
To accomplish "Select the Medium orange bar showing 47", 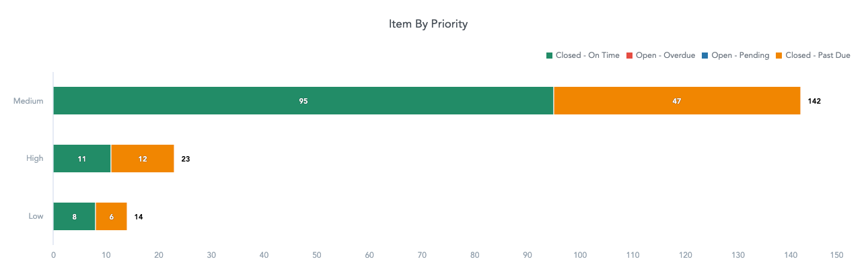I will click(677, 101).
